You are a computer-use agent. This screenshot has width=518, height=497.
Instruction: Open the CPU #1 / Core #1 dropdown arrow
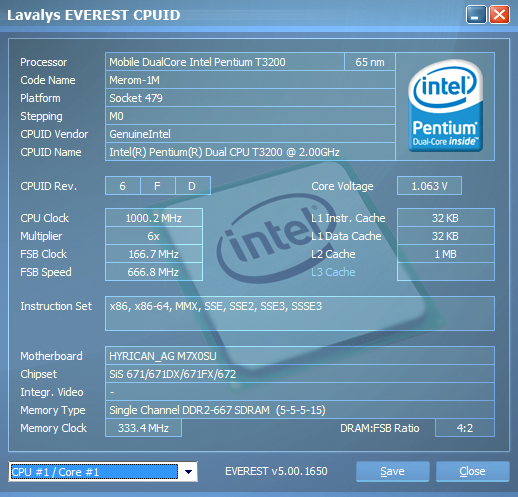188,472
